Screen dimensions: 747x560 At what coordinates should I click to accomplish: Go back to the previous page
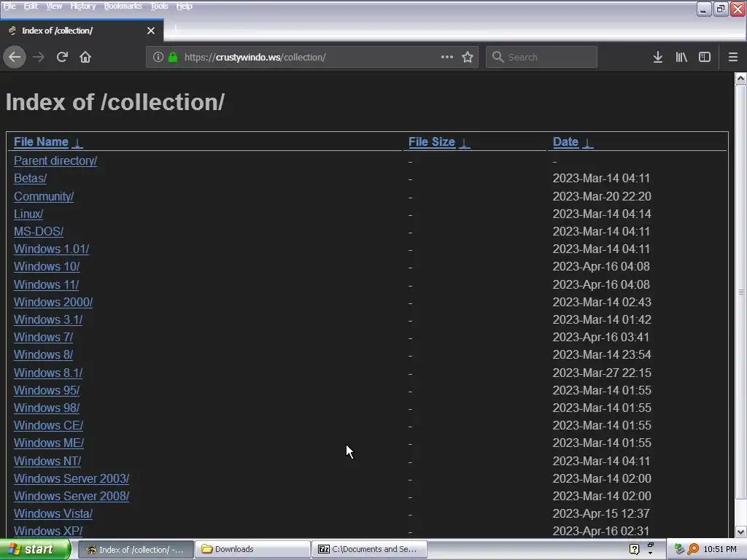[15, 57]
